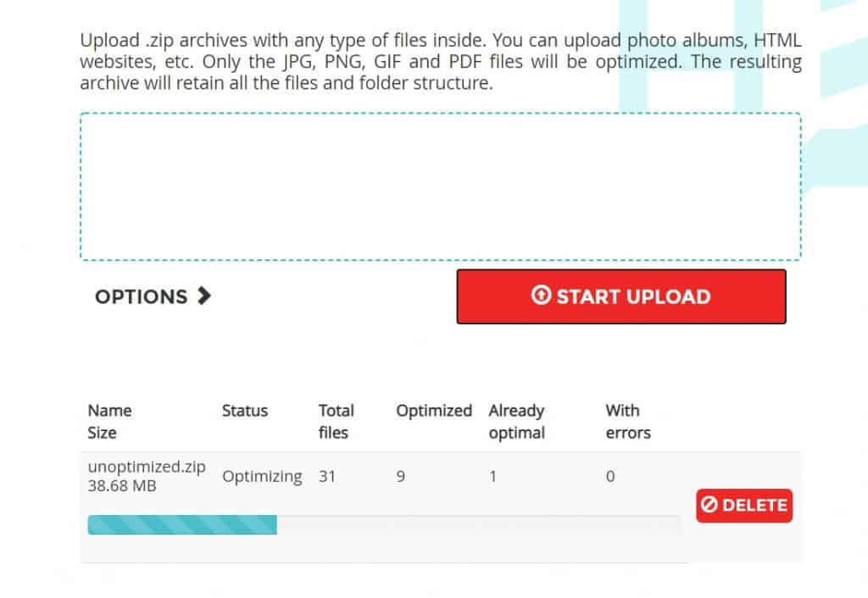The image size is (868, 598).
Task: Select the Status column header
Action: pos(244,411)
